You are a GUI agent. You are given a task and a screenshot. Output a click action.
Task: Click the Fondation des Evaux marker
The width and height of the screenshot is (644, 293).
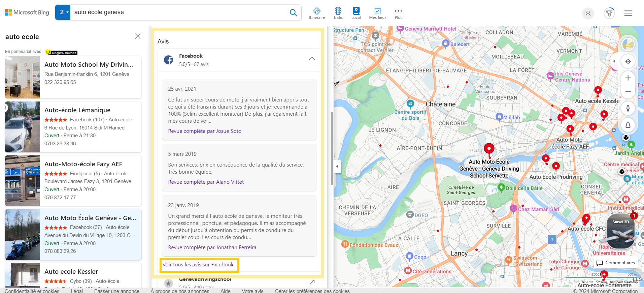pos(345,244)
